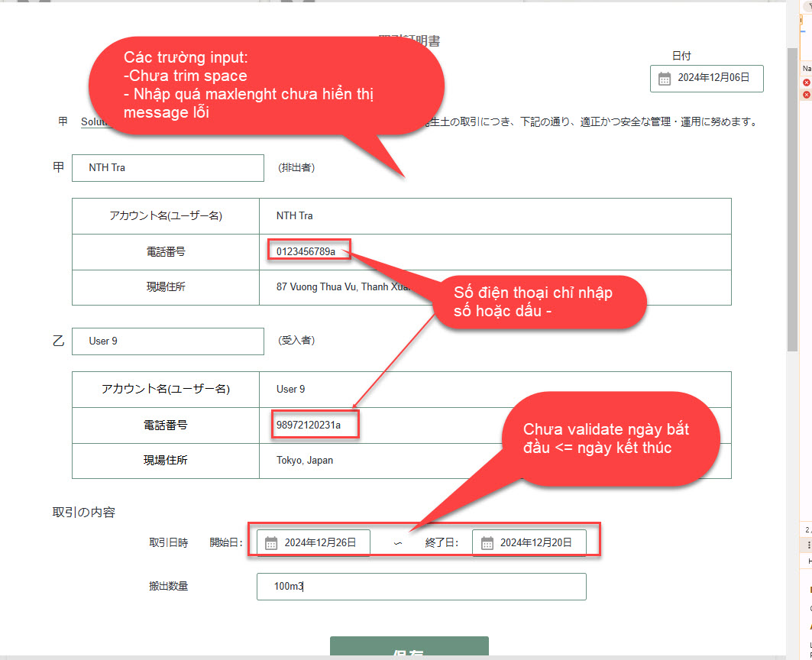This screenshot has width=812, height=660.
Task: Select the 2024年12月06日 date value
Action: 713,78
